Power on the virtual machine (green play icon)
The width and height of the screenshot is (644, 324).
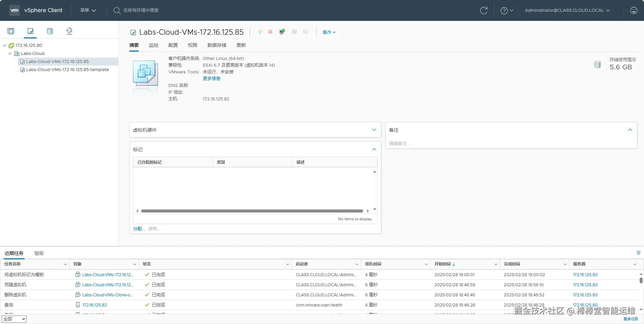(x=260, y=32)
